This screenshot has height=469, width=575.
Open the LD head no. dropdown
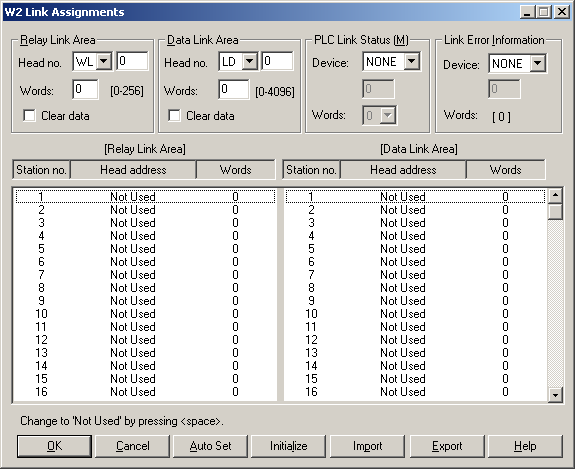pyautogui.click(x=250, y=61)
